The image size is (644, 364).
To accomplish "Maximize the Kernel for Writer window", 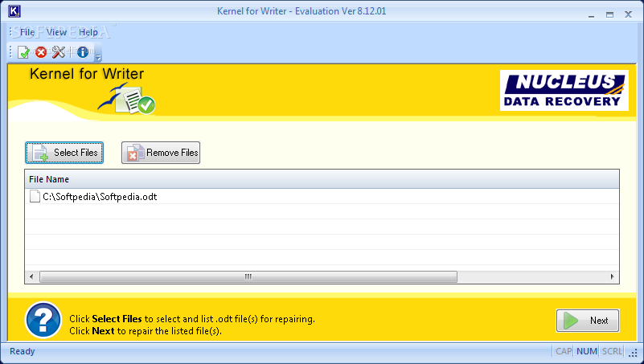I will [x=609, y=14].
